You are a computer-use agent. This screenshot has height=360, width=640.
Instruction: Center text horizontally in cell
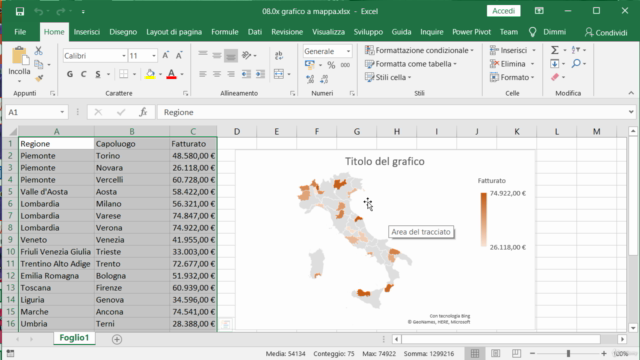[217, 74]
